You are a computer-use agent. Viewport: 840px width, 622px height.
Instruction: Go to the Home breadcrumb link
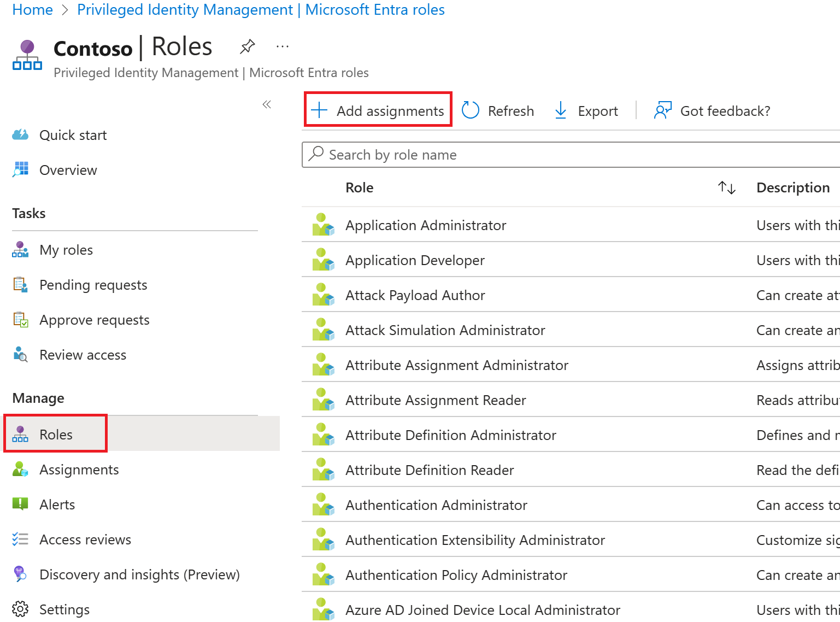click(x=32, y=10)
